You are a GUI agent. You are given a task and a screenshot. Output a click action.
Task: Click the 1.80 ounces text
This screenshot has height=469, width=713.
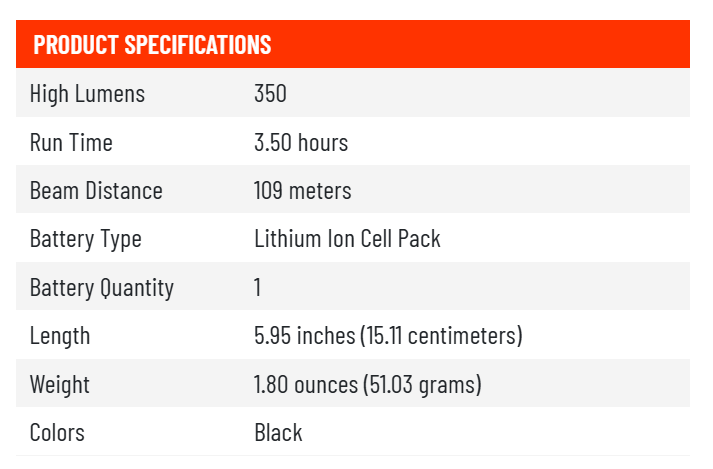(305, 385)
